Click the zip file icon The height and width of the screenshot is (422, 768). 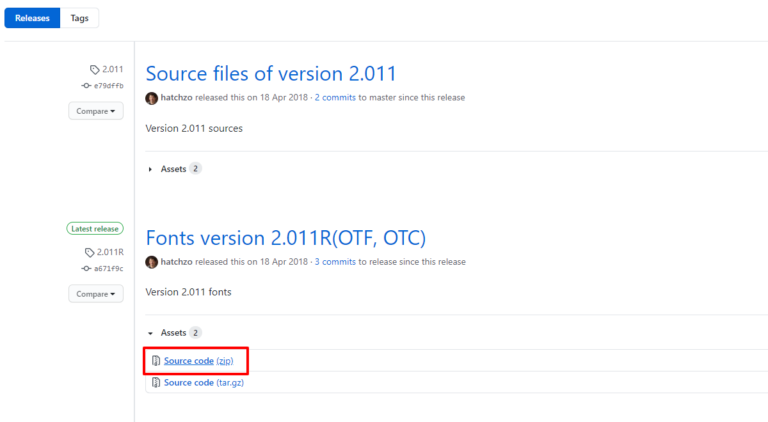(156, 360)
